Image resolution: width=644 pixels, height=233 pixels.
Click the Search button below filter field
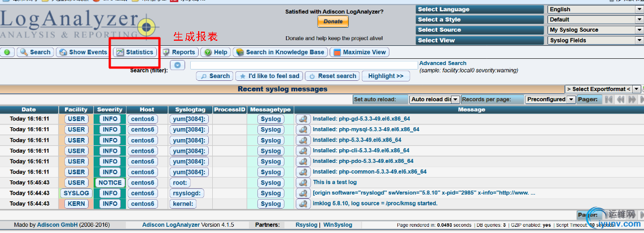pos(214,76)
